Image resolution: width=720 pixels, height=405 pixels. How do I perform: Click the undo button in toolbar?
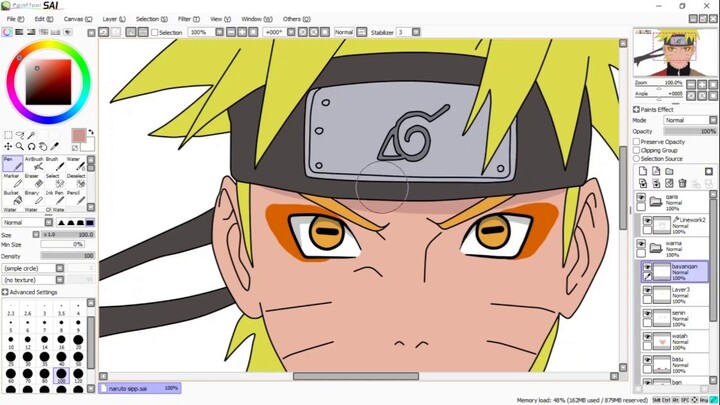(x=104, y=32)
